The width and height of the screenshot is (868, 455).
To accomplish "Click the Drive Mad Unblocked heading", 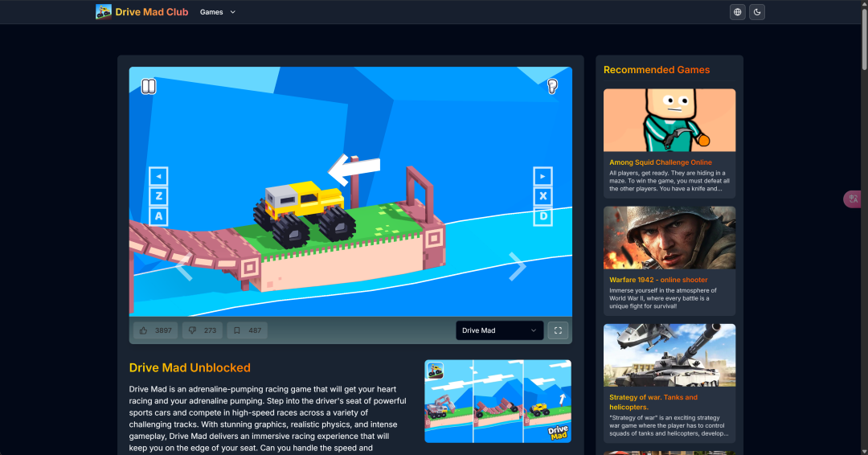I will click(x=190, y=367).
